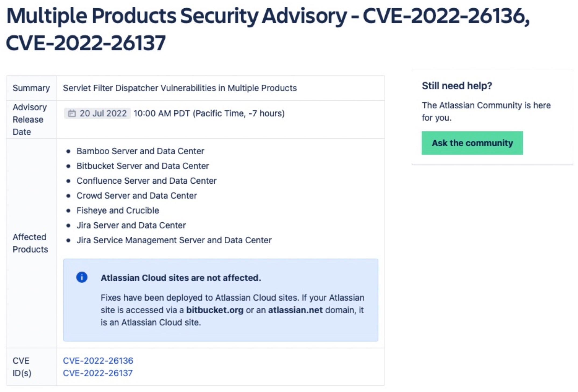Click Jira Server and Data Center item
Screen dimensions: 578x392
[x=131, y=225]
